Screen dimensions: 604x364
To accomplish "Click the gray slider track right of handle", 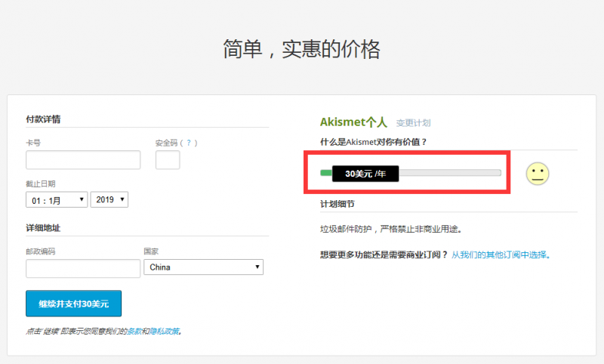I will pyautogui.click(x=449, y=174).
